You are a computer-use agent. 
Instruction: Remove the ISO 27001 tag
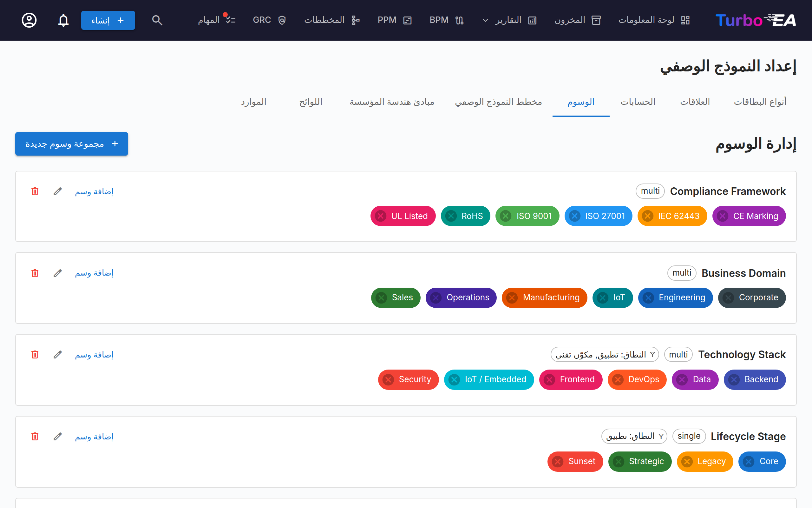tap(575, 216)
